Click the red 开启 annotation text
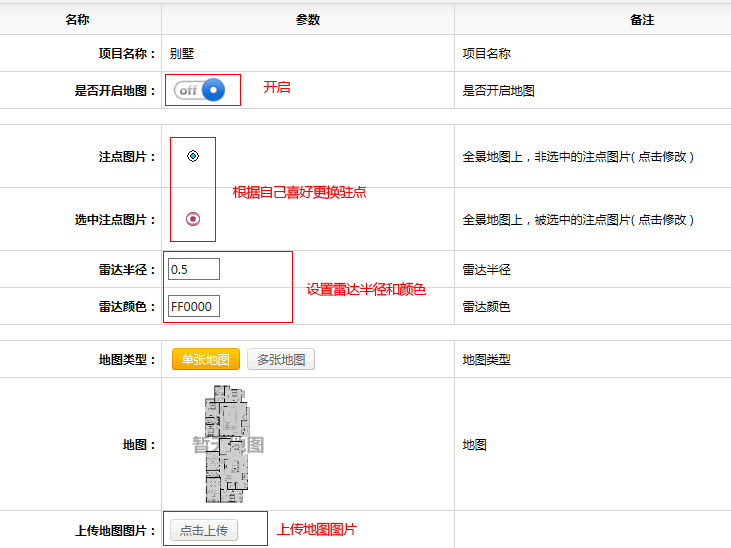Viewport: 731px width, 548px height. coord(277,88)
